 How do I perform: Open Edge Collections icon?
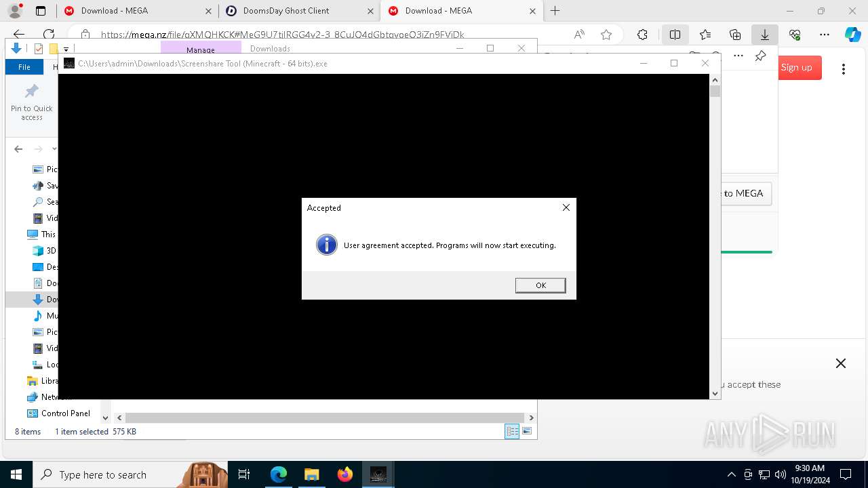tap(735, 35)
